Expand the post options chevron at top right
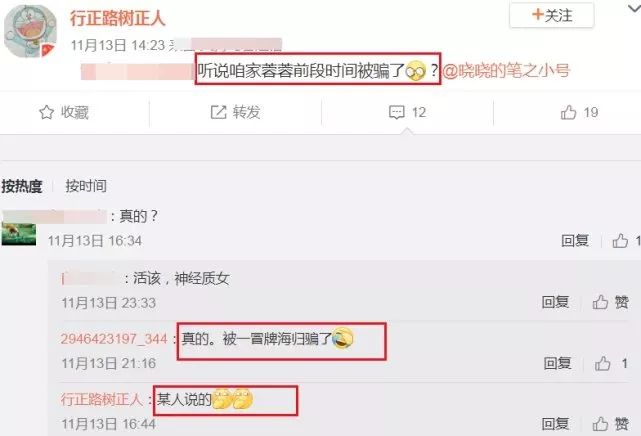Screen dimensions: 641x436 pos(634,8)
